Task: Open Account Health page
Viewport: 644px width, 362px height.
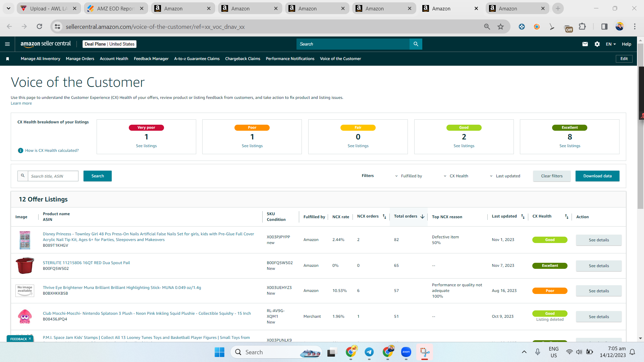Action: pyautogui.click(x=114, y=59)
